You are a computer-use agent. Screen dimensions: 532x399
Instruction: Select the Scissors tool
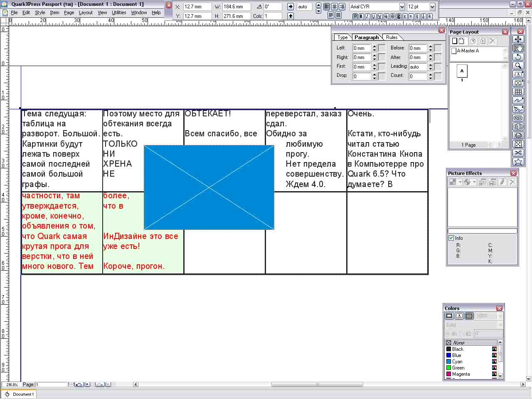(518, 153)
